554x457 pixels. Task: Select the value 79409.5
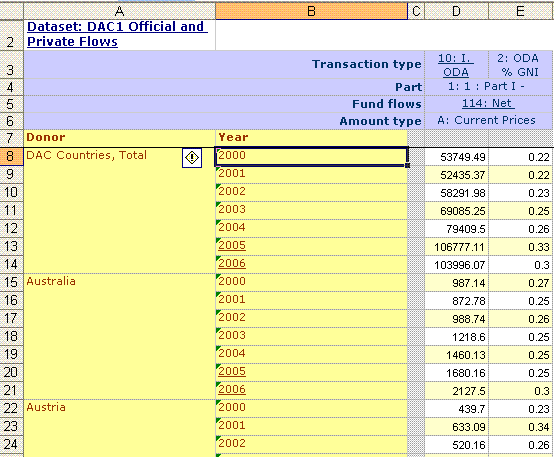456,229
